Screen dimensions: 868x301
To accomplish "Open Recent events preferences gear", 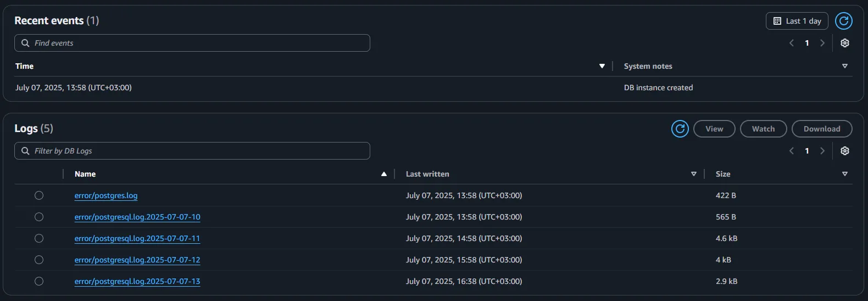I will 845,43.
